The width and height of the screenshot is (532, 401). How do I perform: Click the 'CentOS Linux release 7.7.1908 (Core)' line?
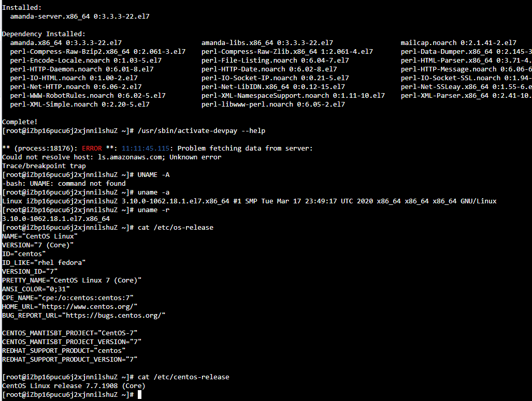pyautogui.click(x=74, y=385)
